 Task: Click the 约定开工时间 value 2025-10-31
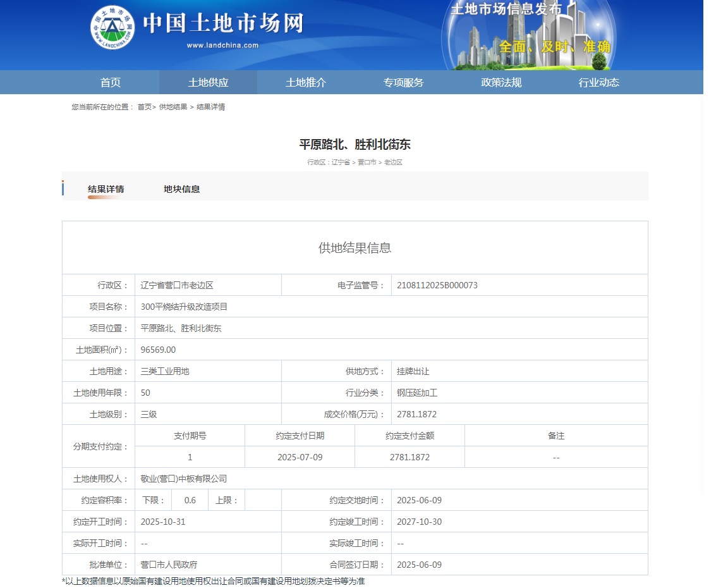coord(163,522)
